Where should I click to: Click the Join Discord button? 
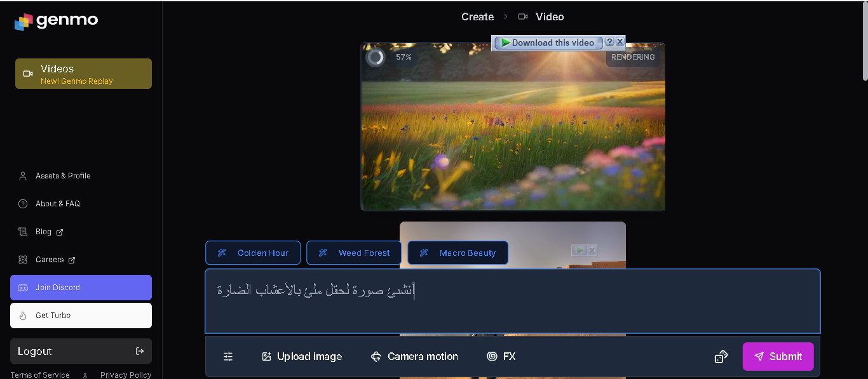point(81,288)
